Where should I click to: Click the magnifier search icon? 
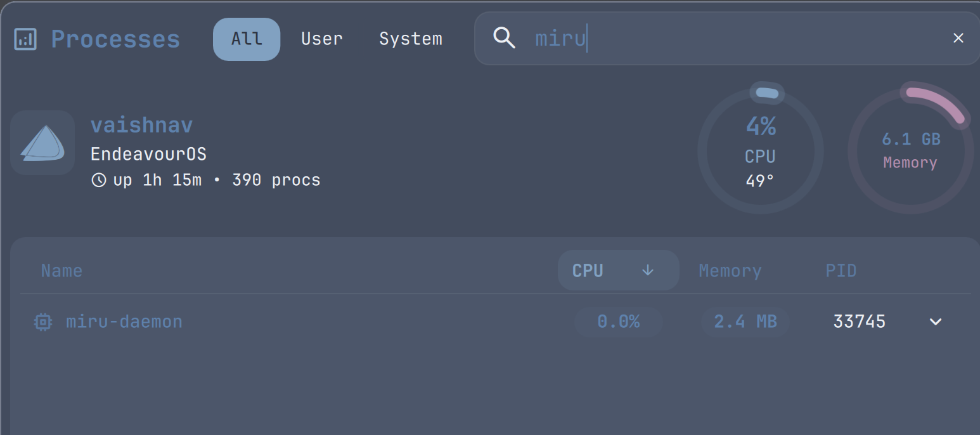504,38
